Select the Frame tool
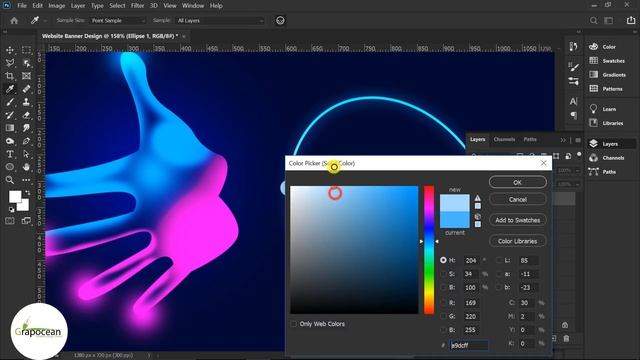The height and width of the screenshot is (360, 640). point(26,76)
